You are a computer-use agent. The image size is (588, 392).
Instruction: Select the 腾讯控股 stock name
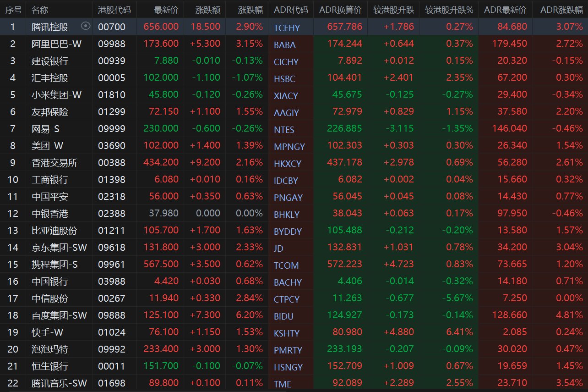(50, 27)
